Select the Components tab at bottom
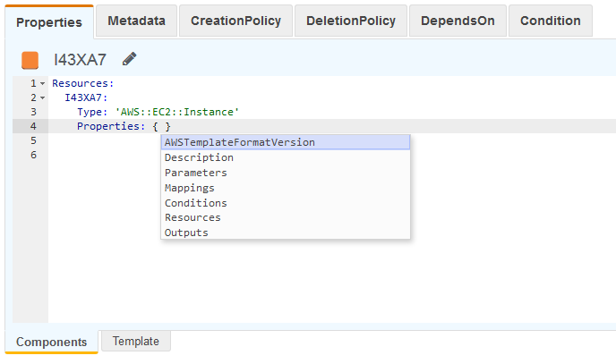Image resolution: width=616 pixels, height=364 pixels. pos(52,342)
